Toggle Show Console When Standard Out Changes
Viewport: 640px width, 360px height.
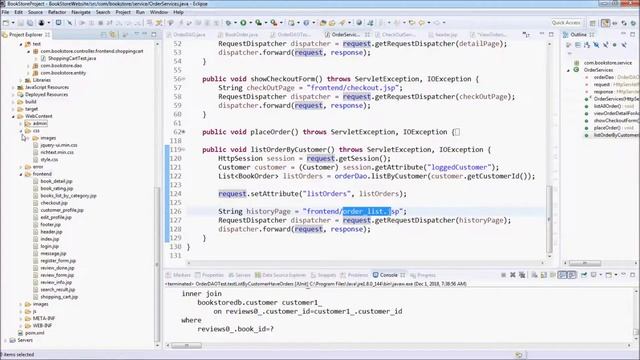coord(562,275)
